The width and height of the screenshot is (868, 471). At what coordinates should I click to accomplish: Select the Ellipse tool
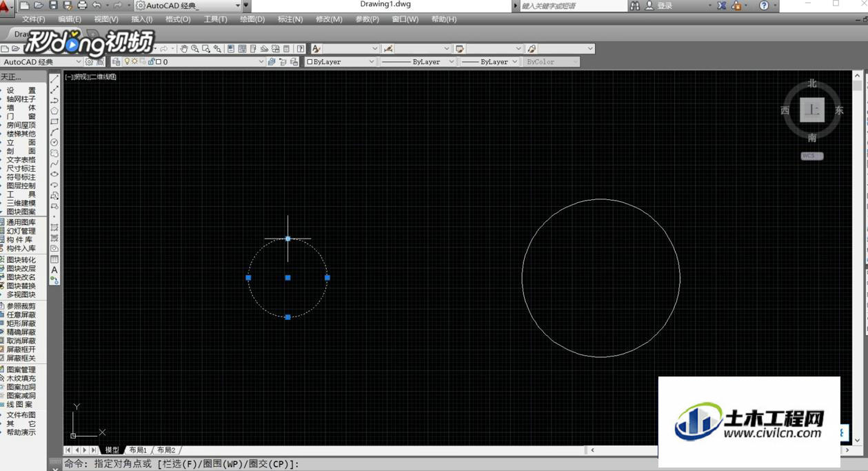[x=54, y=174]
